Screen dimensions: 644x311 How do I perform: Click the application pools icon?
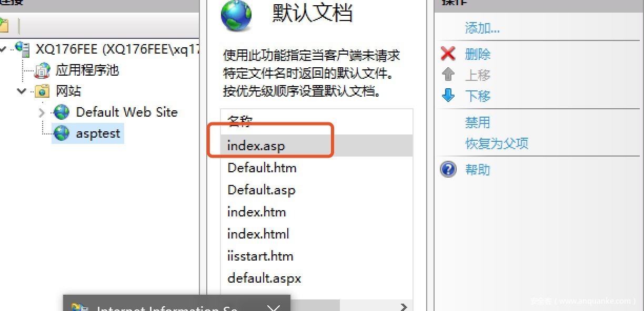coord(42,70)
